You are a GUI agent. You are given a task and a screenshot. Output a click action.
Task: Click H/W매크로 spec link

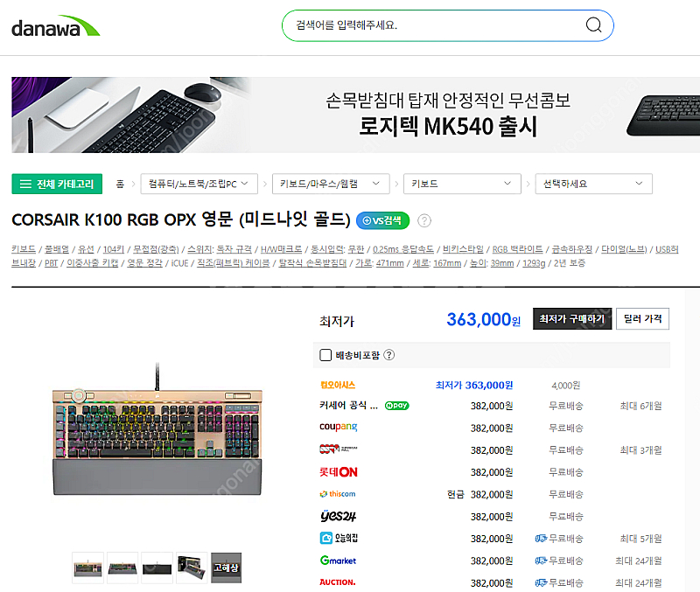(x=281, y=249)
